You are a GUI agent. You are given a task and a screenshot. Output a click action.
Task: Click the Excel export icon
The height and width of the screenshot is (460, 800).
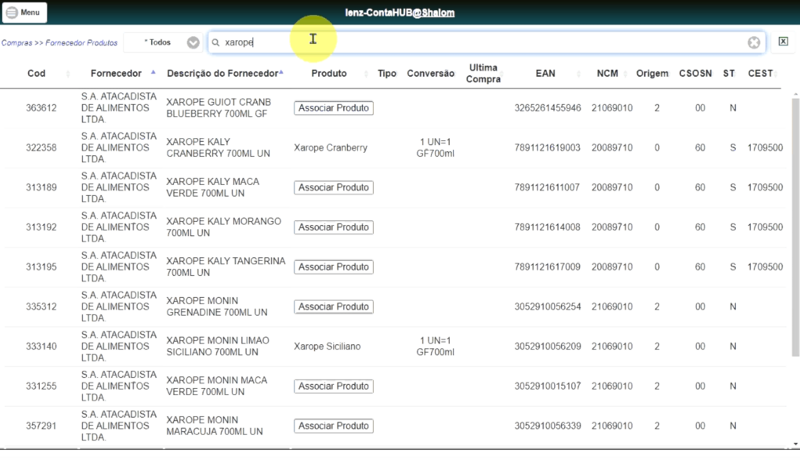tap(783, 41)
